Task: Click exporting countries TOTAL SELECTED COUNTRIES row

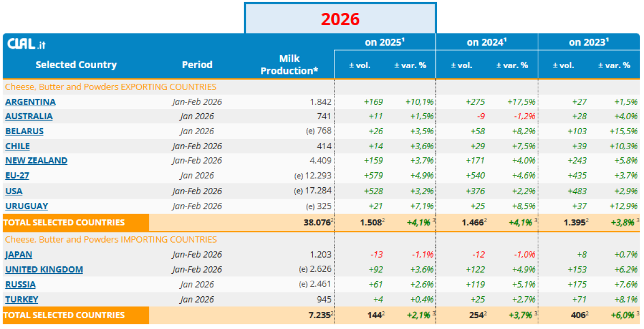Action: (x=64, y=222)
